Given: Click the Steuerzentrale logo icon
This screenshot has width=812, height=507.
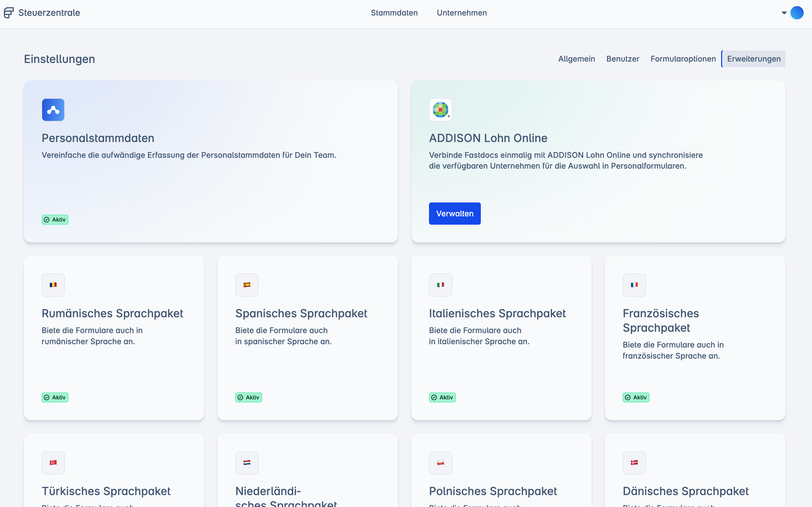Looking at the screenshot, I should coord(9,13).
